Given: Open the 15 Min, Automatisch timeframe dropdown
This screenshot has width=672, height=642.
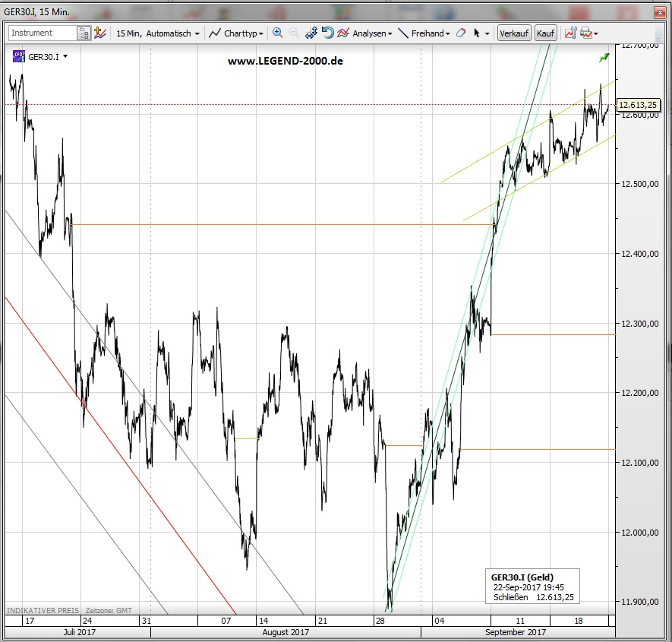Looking at the screenshot, I should pyautogui.click(x=158, y=33).
